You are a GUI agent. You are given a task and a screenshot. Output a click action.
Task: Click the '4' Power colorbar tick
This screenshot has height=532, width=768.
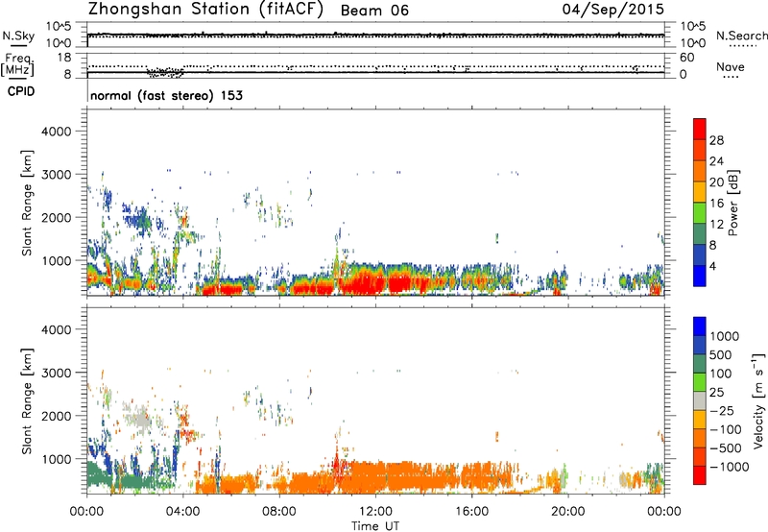712,266
